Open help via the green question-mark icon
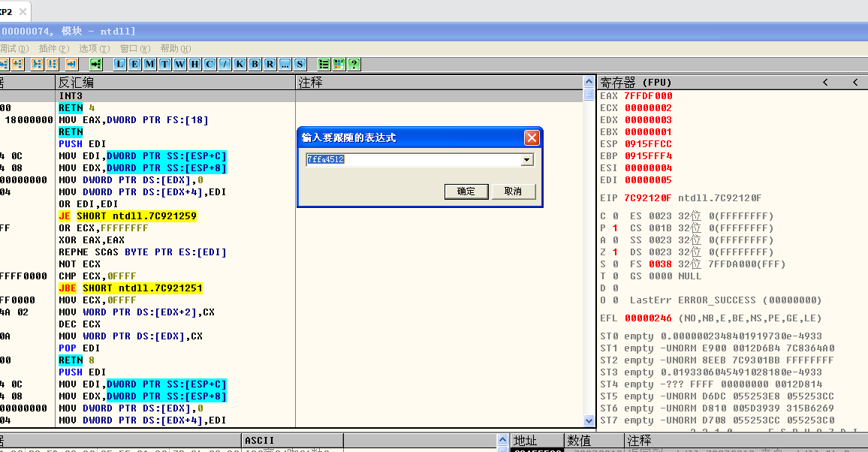The width and height of the screenshot is (868, 452). tap(354, 64)
